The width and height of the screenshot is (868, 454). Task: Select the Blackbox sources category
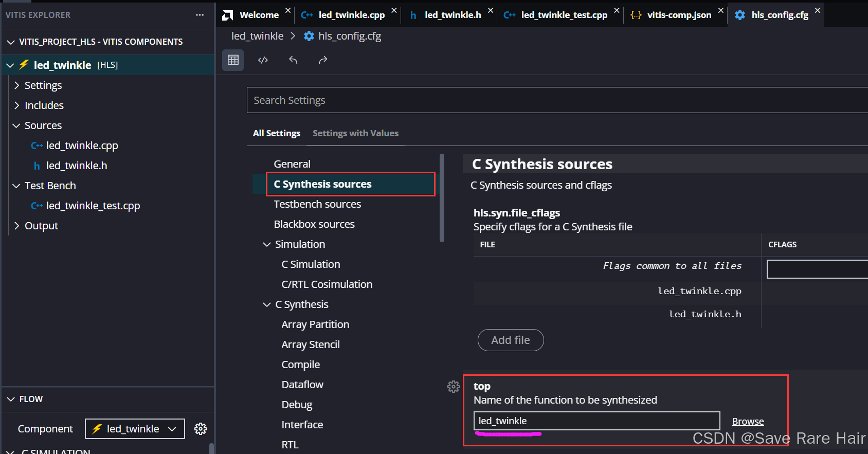314,224
